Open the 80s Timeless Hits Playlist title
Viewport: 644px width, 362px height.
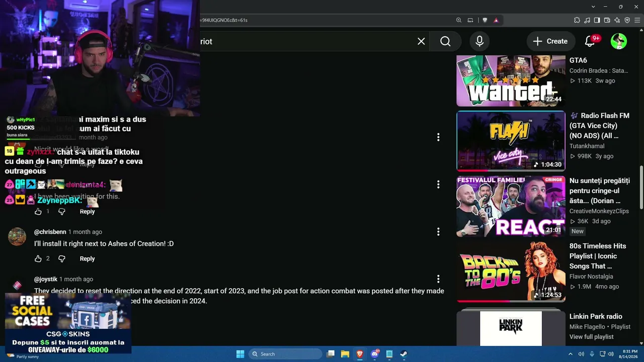598,256
